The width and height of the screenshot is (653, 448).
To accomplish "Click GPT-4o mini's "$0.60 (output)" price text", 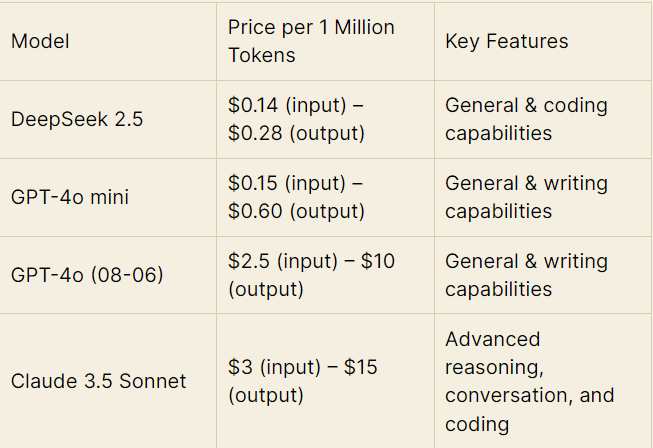I will (296, 211).
